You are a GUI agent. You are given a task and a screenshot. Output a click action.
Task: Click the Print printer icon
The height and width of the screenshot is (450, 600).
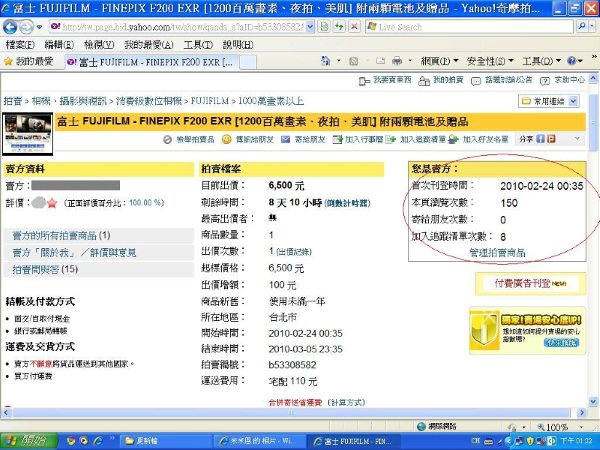point(397,61)
